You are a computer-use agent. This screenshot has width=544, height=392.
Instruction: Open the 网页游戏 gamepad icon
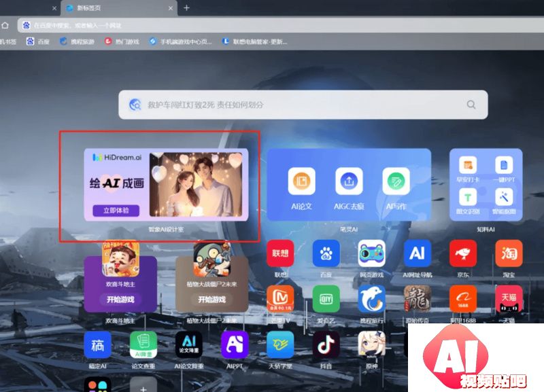click(x=371, y=253)
